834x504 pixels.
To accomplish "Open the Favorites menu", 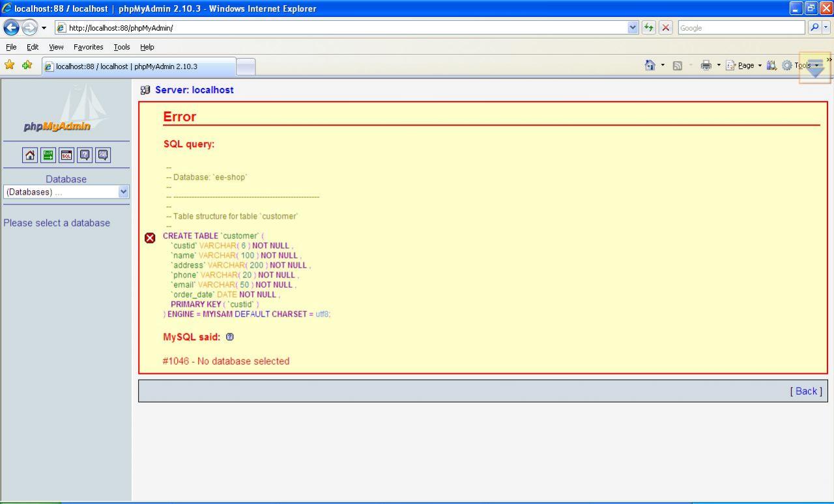I will (x=89, y=47).
